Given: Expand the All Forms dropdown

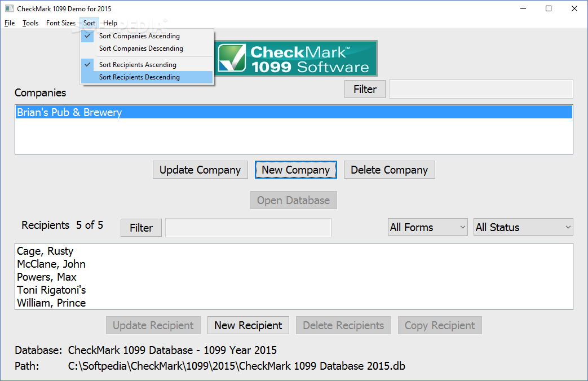Looking at the screenshot, I should [427, 227].
